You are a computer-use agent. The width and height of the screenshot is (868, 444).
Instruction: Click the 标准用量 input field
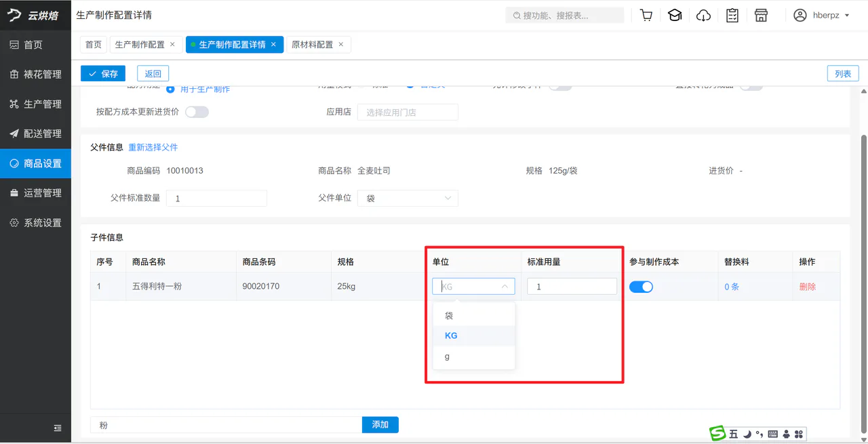pyautogui.click(x=572, y=287)
